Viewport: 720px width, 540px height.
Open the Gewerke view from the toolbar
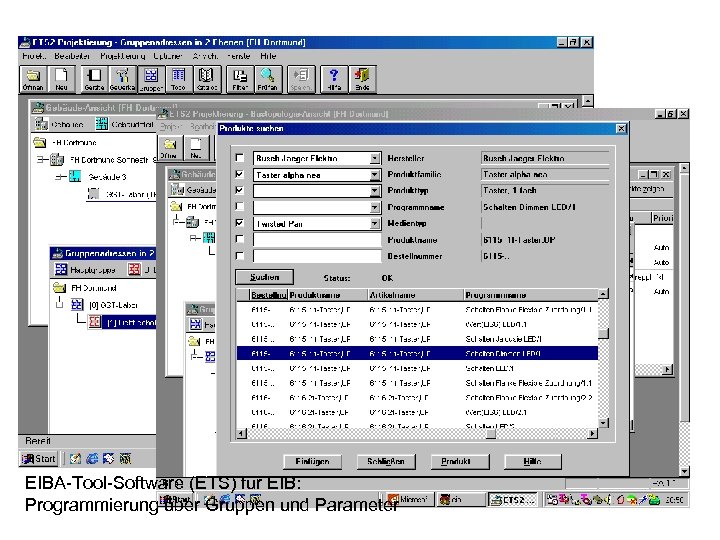click(x=122, y=79)
